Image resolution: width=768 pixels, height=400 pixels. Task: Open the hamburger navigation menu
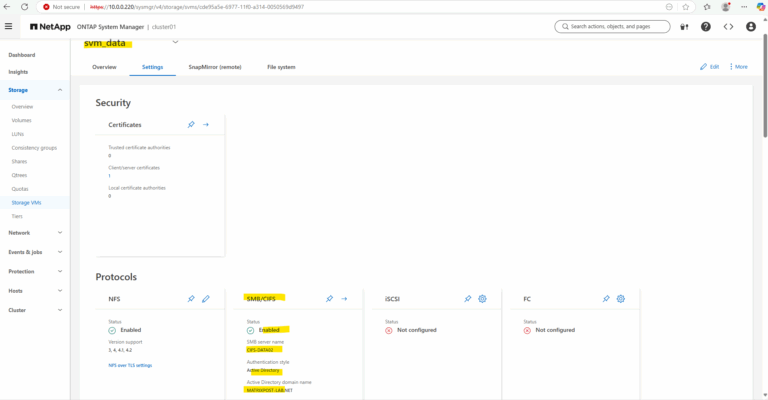[8, 26]
